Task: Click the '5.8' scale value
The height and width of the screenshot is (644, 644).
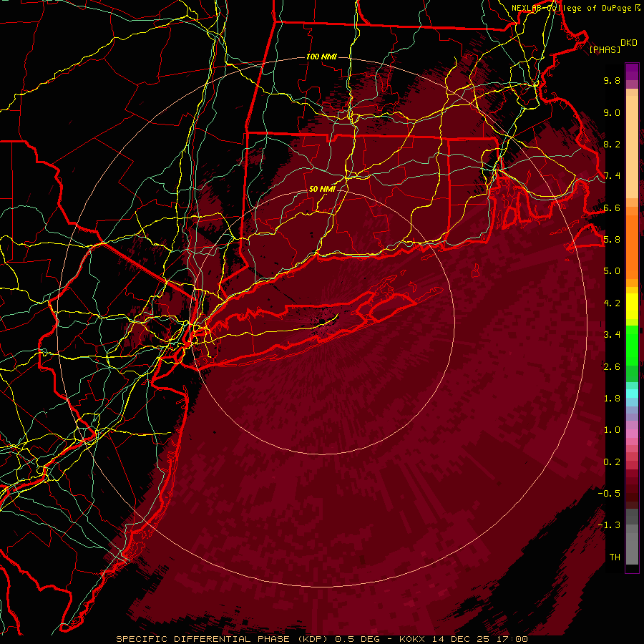Action: coord(612,240)
